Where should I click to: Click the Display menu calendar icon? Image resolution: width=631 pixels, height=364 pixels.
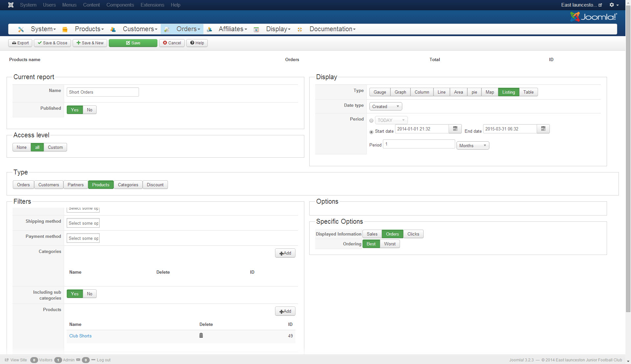pyautogui.click(x=256, y=30)
